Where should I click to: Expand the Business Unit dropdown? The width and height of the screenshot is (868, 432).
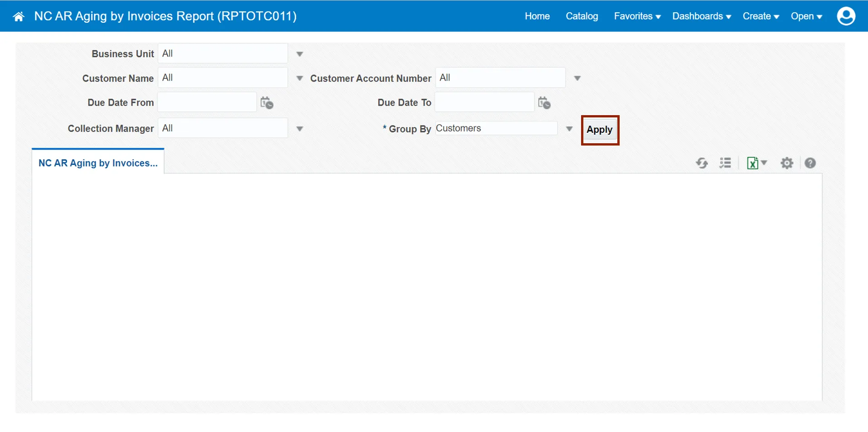pos(300,54)
